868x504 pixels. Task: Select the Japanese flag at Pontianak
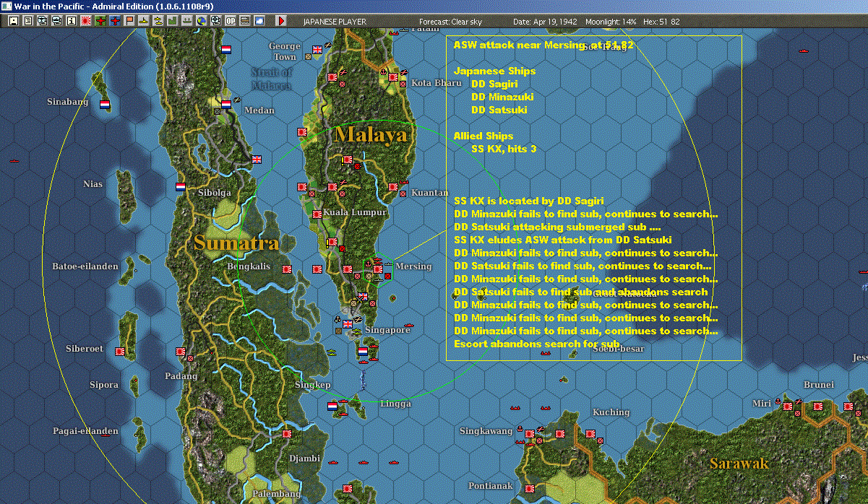[x=530, y=489]
